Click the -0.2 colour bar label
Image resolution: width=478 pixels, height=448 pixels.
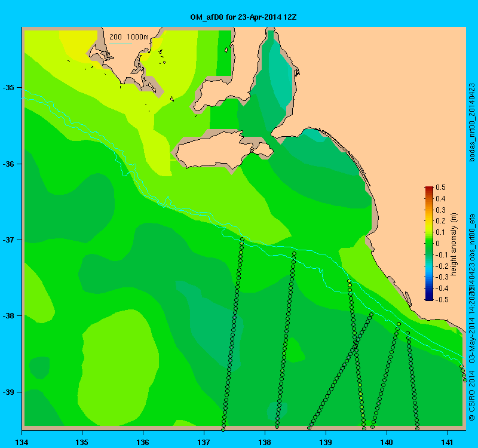tap(442, 266)
